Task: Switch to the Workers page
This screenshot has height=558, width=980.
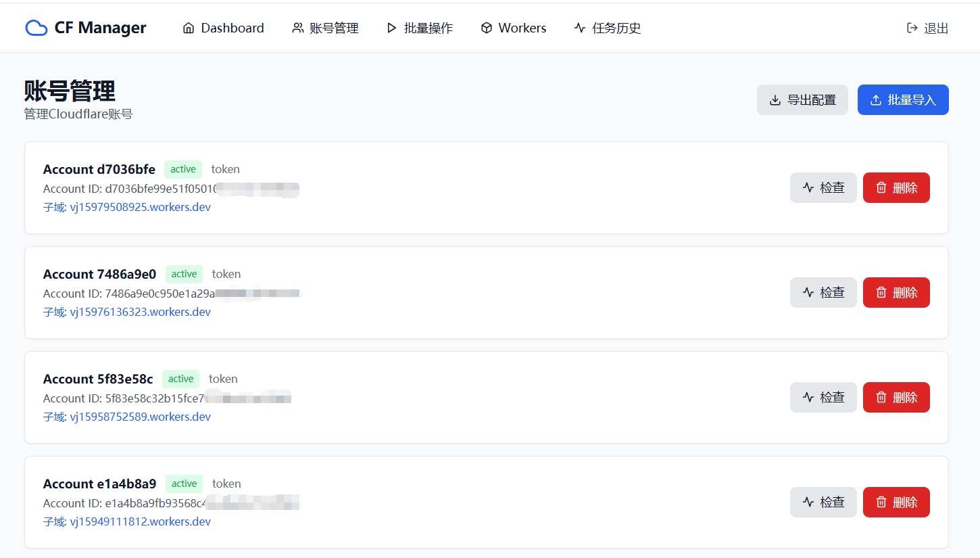Action: pyautogui.click(x=514, y=28)
